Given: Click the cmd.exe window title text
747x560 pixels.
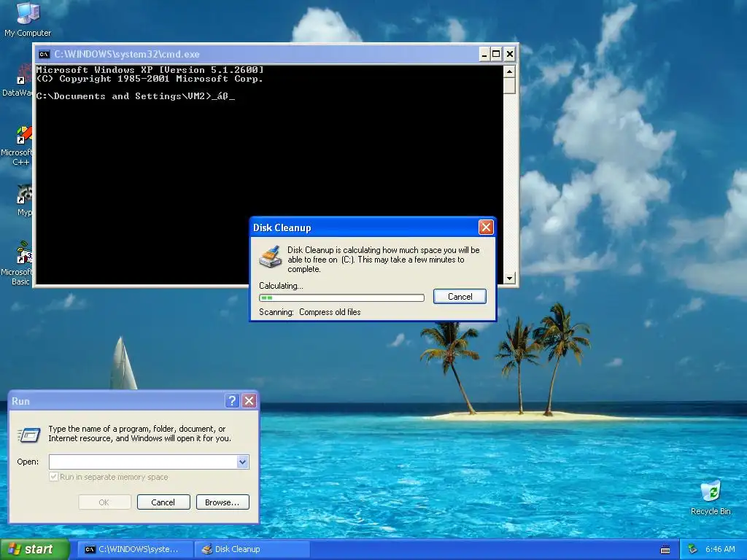Looking at the screenshot, I should click(127, 54).
